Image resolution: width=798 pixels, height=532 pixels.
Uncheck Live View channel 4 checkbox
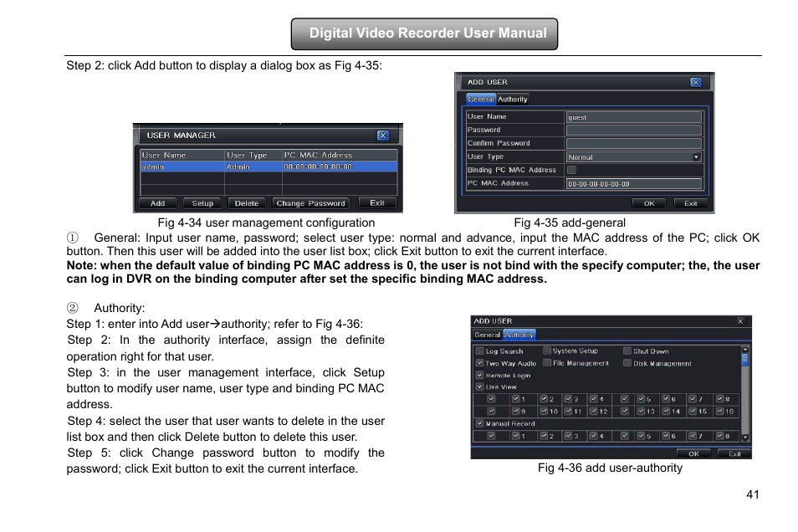coord(594,399)
